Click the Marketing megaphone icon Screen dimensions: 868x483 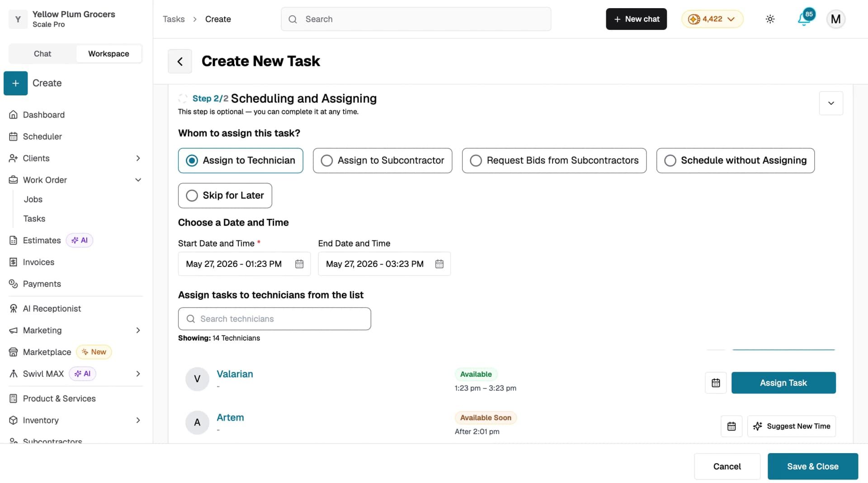13,331
